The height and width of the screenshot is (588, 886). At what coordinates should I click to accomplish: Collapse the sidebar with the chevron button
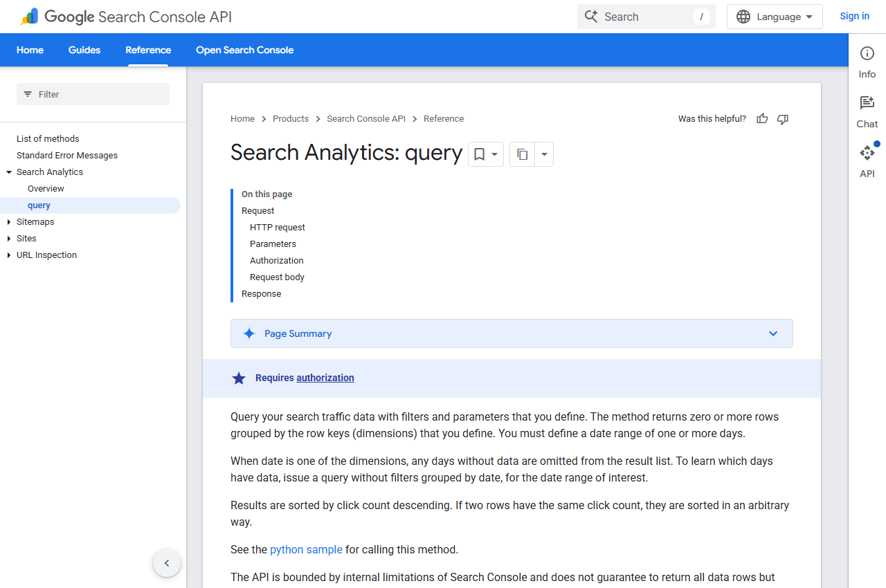point(167,563)
